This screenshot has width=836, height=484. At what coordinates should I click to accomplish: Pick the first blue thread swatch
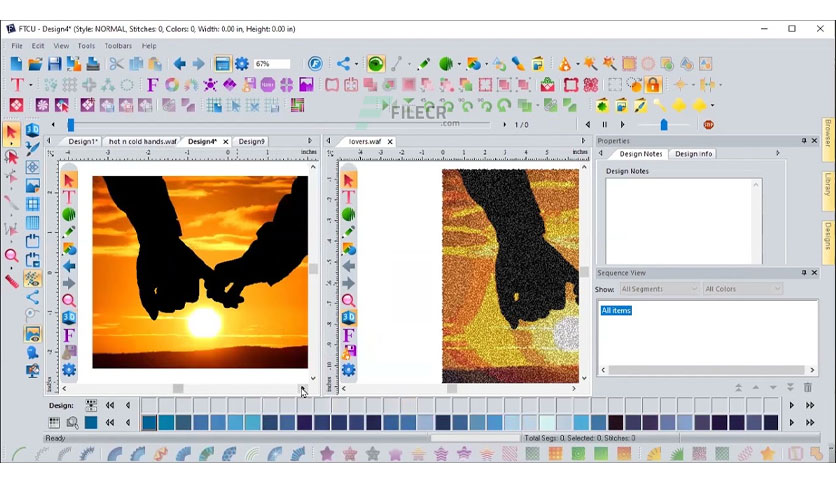click(149, 423)
